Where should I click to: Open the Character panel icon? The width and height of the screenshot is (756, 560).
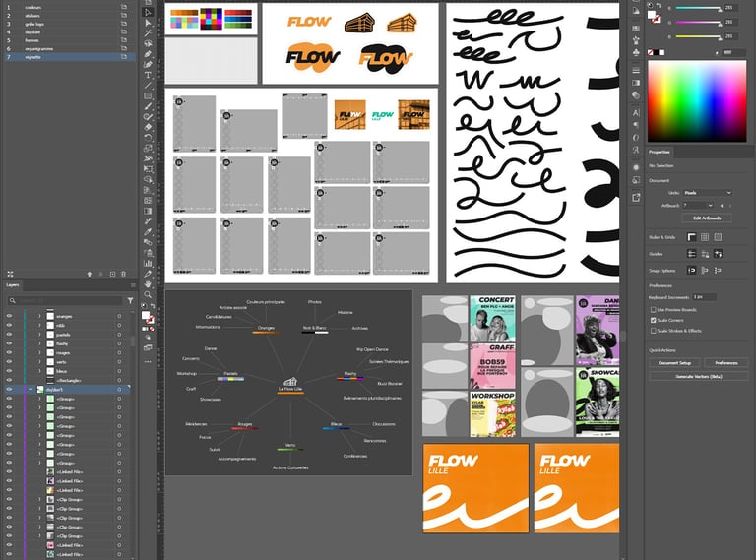[x=636, y=113]
